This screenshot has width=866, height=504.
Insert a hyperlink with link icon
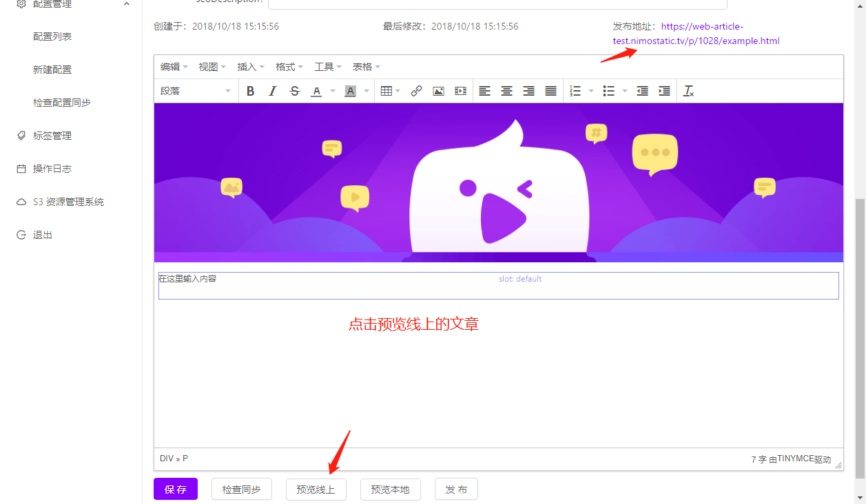pyautogui.click(x=416, y=91)
